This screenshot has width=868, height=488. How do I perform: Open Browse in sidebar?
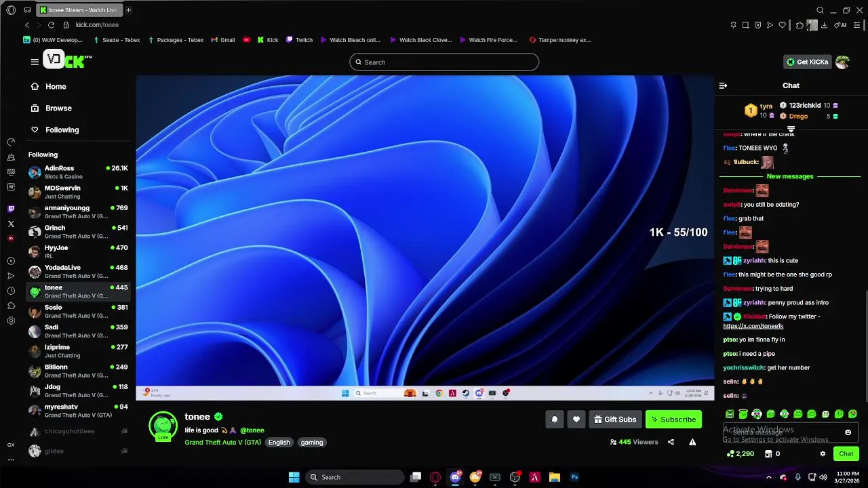pyautogui.click(x=51, y=108)
